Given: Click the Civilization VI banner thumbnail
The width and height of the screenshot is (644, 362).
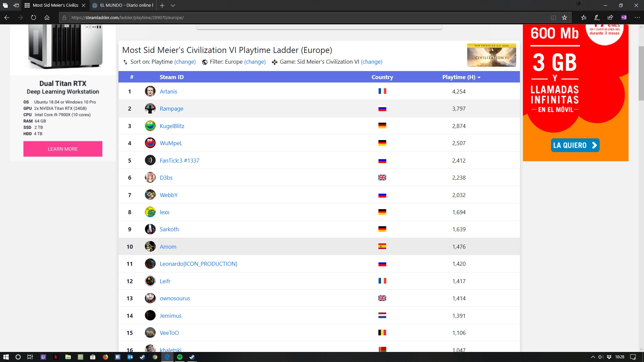Looking at the screenshot, I should (491, 55).
